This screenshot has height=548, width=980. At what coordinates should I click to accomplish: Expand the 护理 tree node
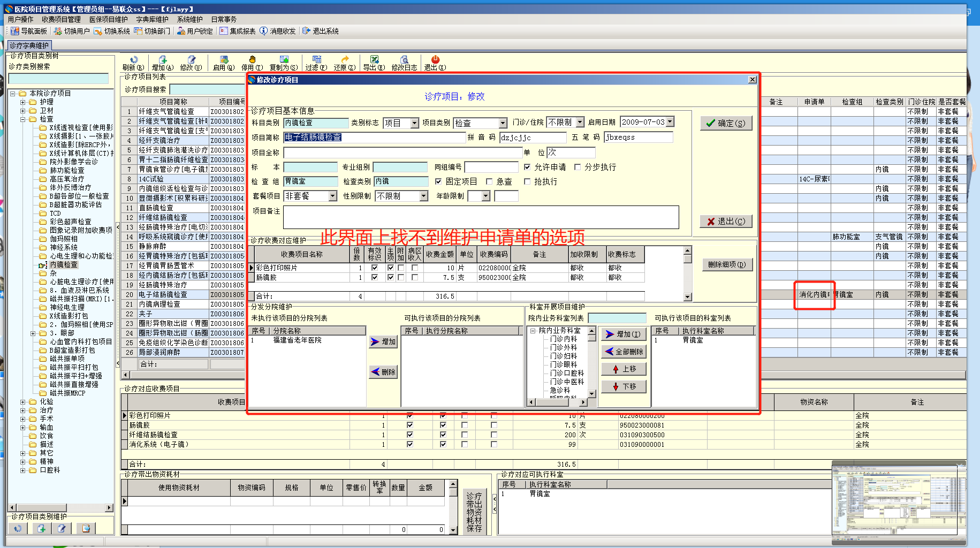(22, 102)
